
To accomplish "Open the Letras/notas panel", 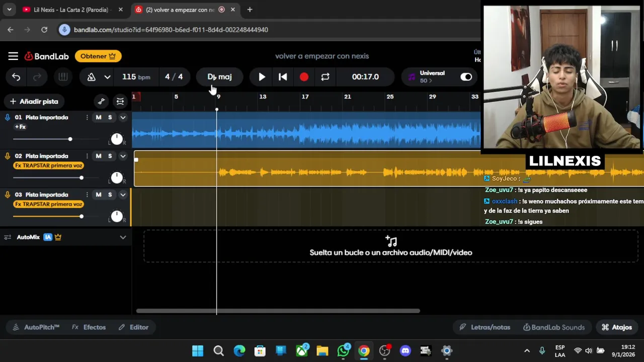I will coord(485,327).
